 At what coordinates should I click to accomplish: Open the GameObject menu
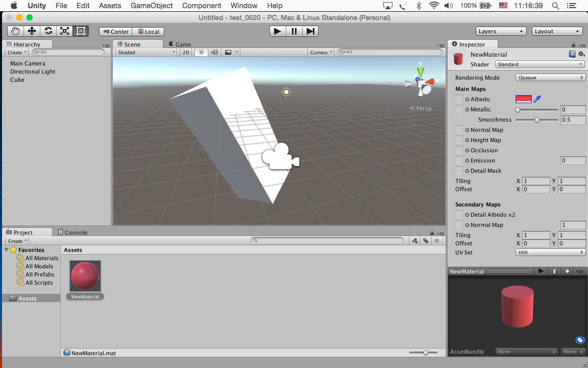click(152, 6)
